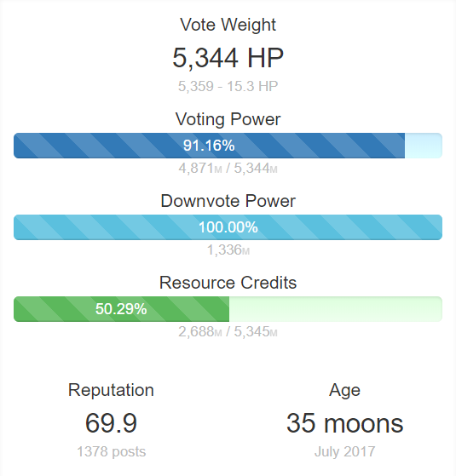Image resolution: width=456 pixels, height=476 pixels.
Task: Open the 1378 posts count
Action: tap(111, 451)
